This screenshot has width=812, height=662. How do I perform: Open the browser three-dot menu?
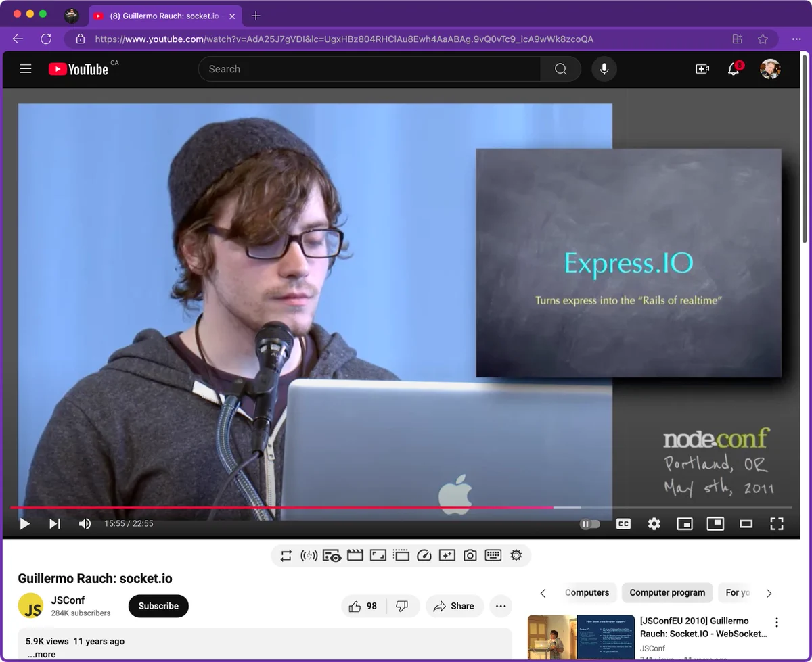(x=796, y=39)
